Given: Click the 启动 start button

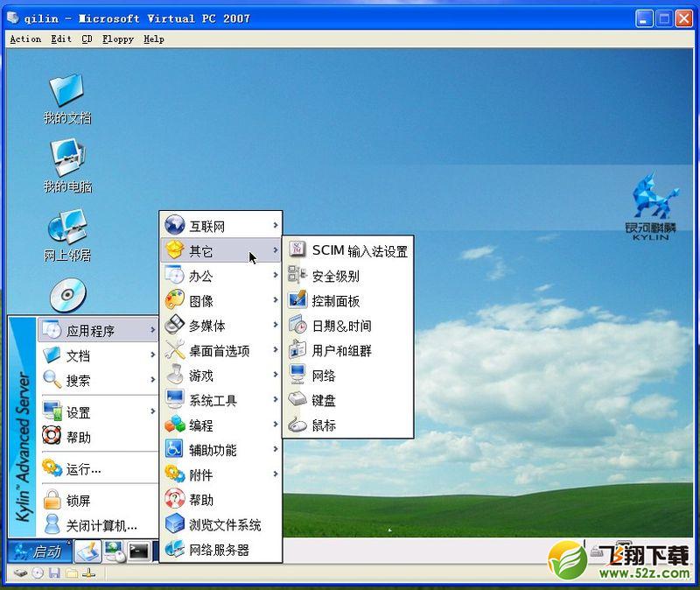Looking at the screenshot, I should pos(38,551).
